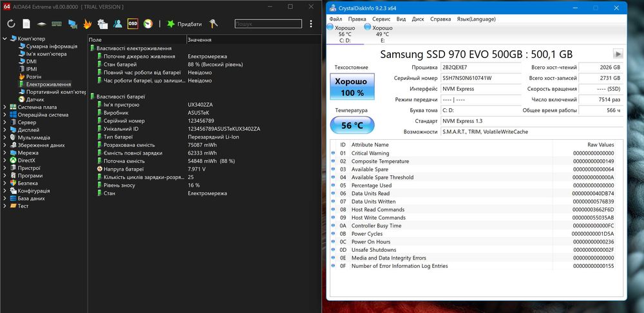Open Датчик sensor tree item

(x=35, y=99)
